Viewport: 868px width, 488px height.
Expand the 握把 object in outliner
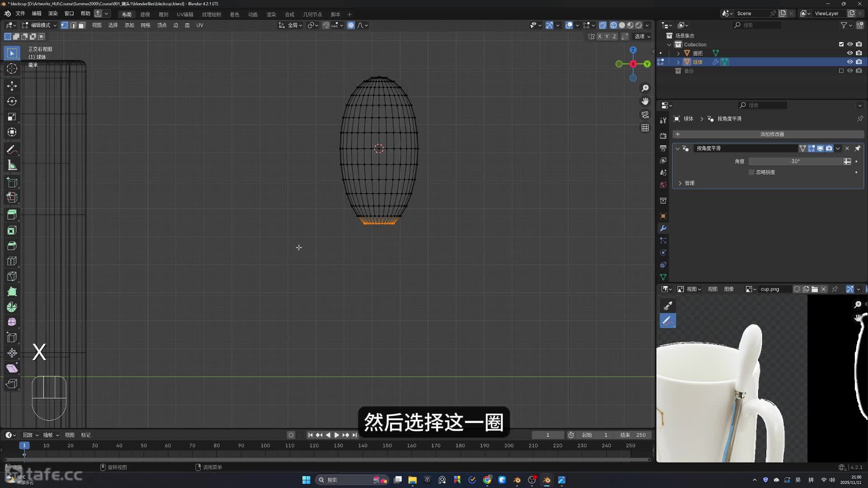678,53
